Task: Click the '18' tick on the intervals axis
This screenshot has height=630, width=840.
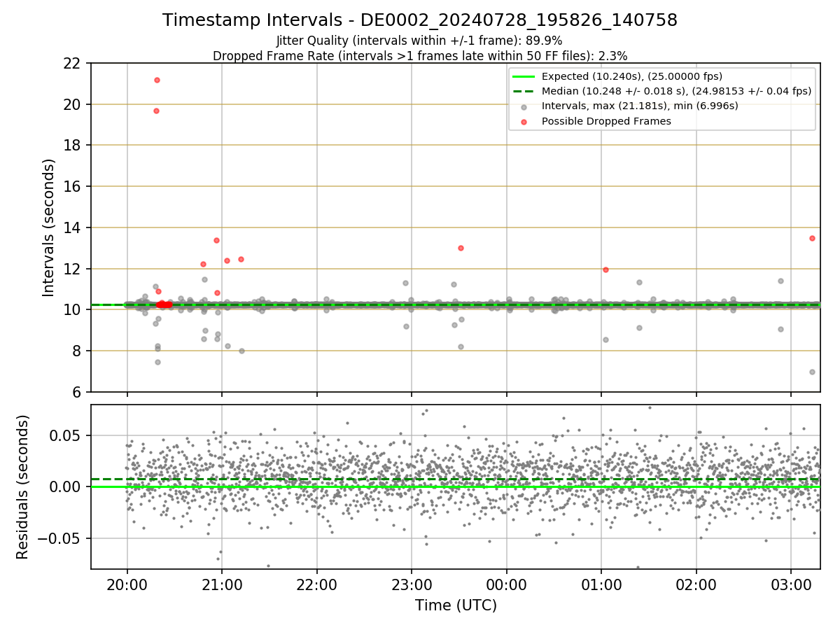Action: 73,146
